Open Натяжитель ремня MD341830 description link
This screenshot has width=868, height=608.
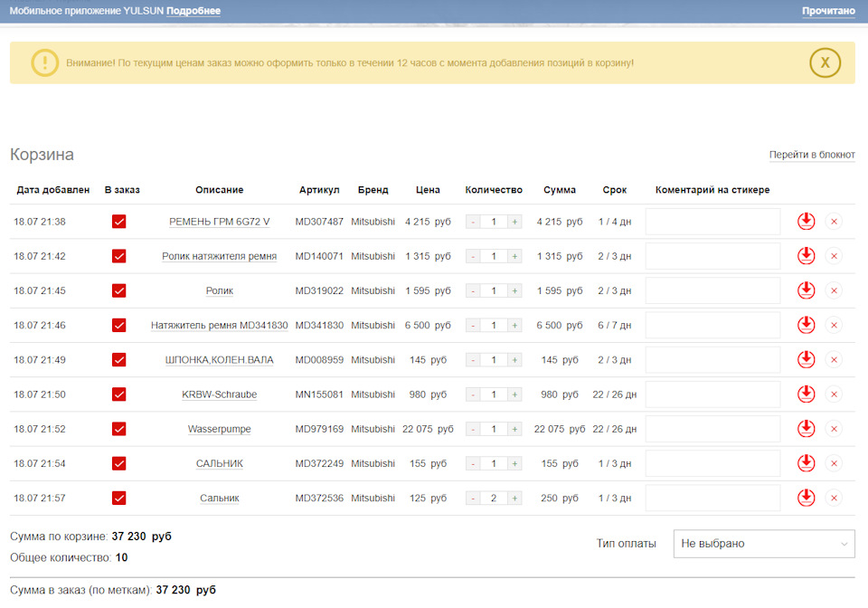[219, 325]
